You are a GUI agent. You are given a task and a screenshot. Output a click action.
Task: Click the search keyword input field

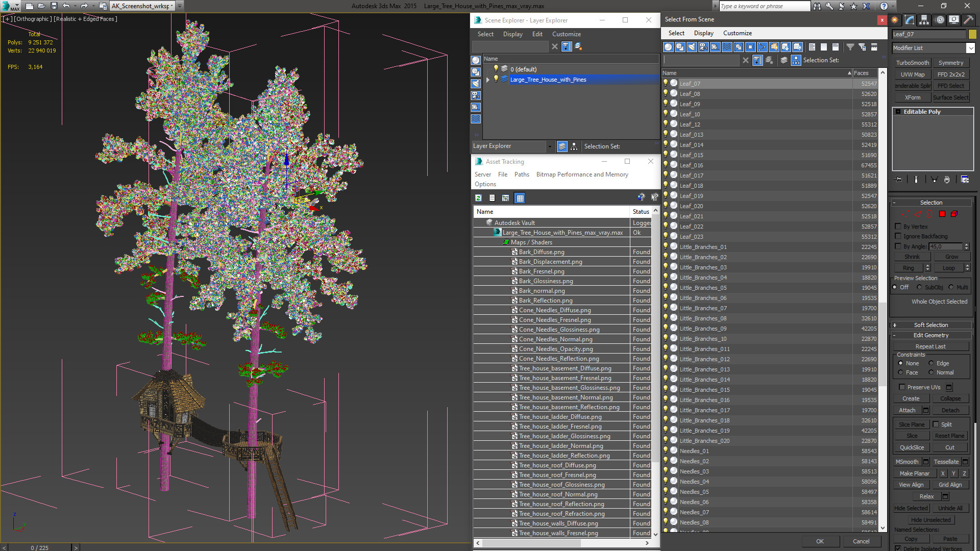pyautogui.click(x=764, y=6)
